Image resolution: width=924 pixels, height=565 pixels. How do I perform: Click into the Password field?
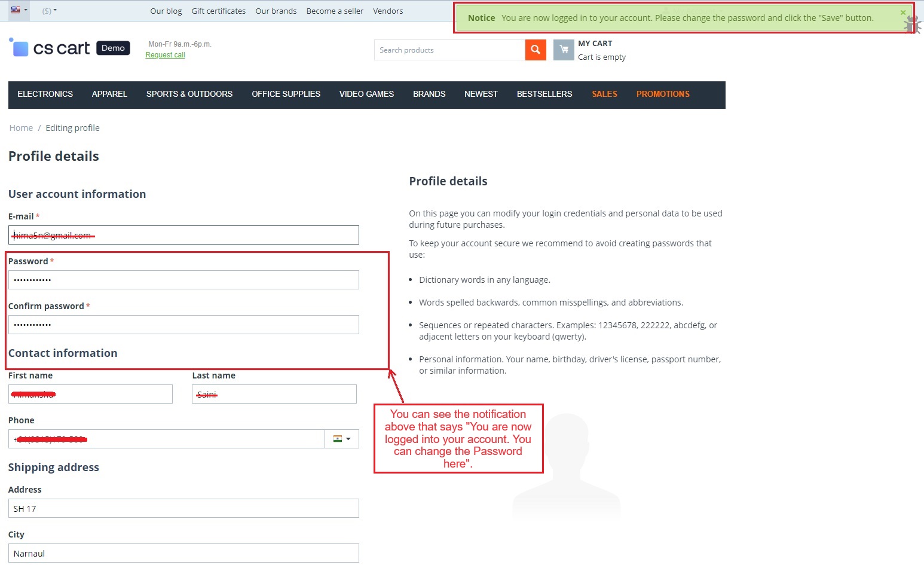click(x=183, y=280)
